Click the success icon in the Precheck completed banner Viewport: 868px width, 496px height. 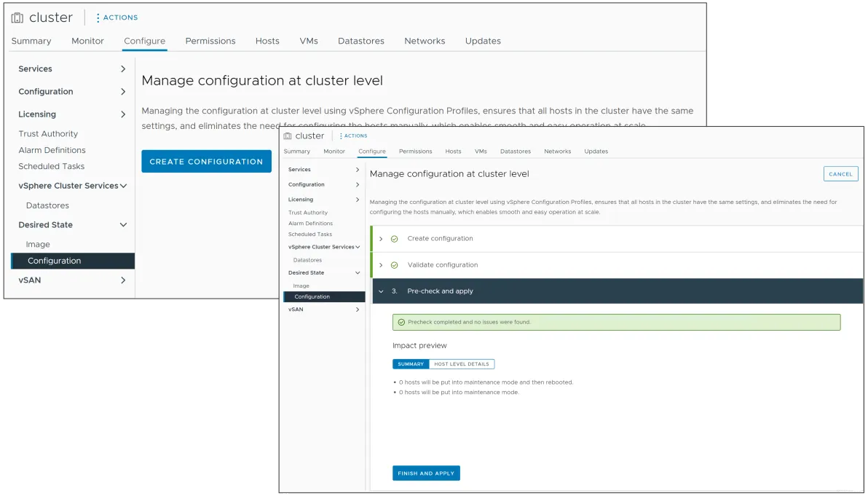click(x=401, y=322)
